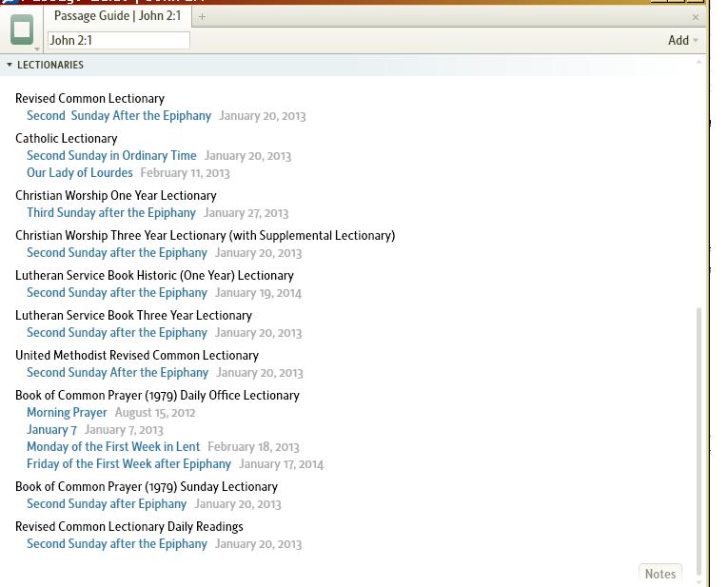Click the Catholic Lectionary heading
The width and height of the screenshot is (728, 587).
67,138
